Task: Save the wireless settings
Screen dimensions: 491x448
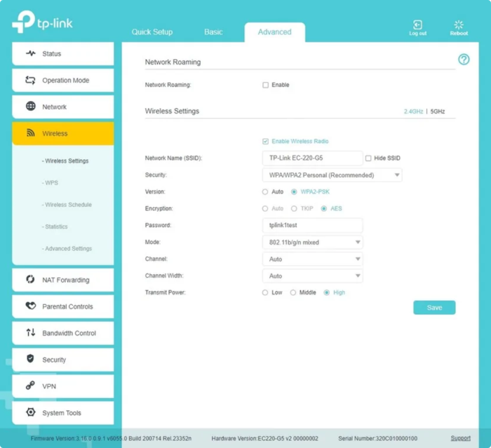Action: 434,308
